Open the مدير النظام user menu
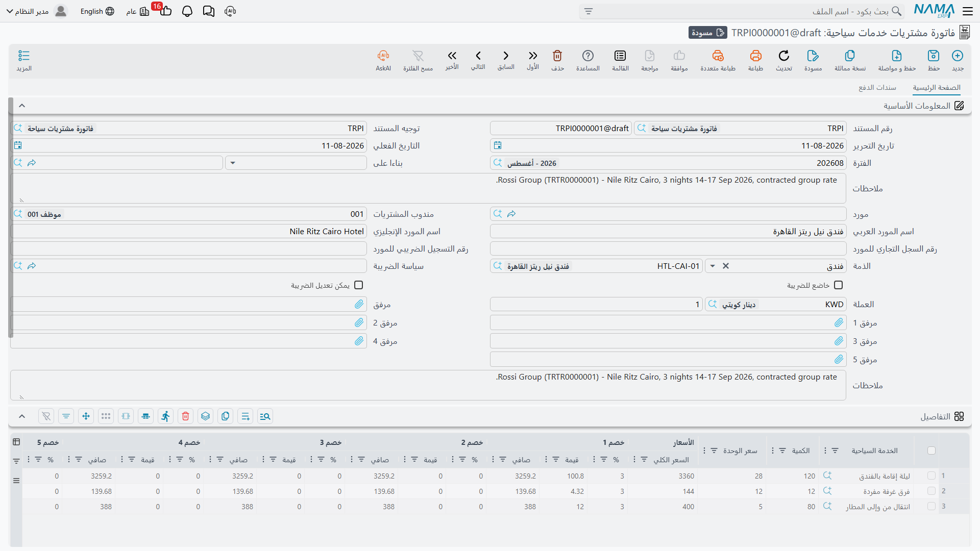The image size is (980, 551). click(x=37, y=11)
